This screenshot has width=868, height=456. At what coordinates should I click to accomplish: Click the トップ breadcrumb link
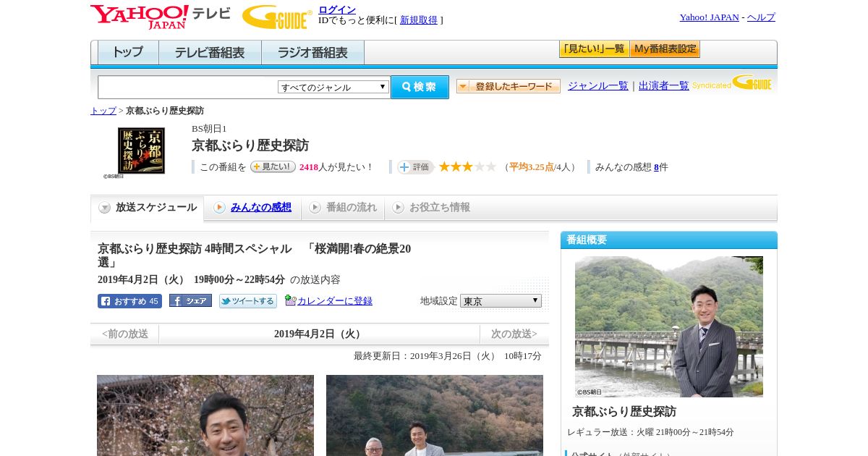click(103, 111)
